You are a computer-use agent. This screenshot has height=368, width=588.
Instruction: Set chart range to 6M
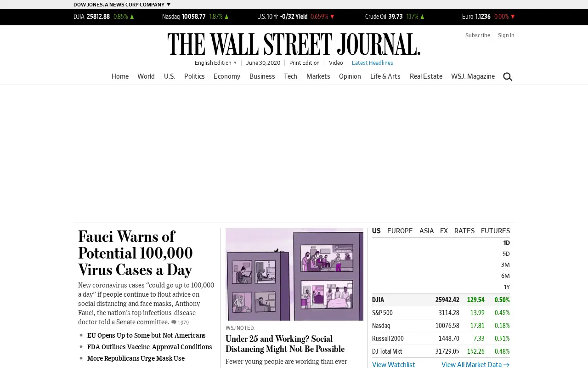point(505,276)
